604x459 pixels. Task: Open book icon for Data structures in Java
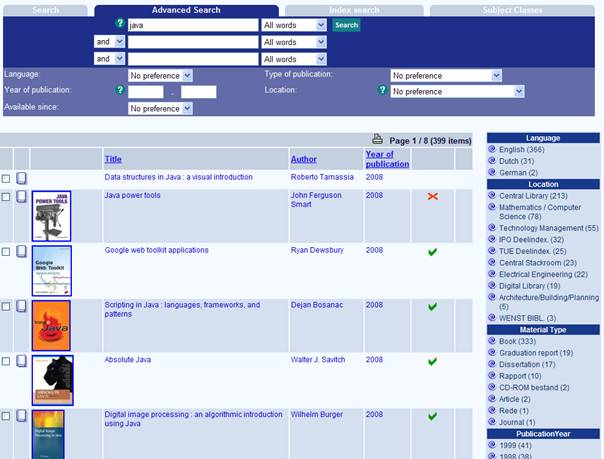[22, 178]
